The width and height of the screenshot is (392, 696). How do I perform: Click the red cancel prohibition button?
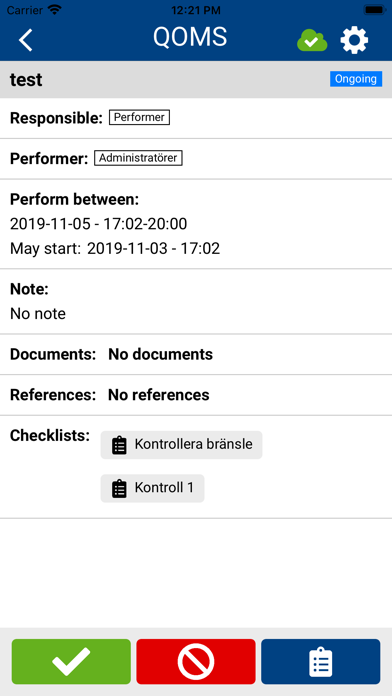(x=196, y=661)
